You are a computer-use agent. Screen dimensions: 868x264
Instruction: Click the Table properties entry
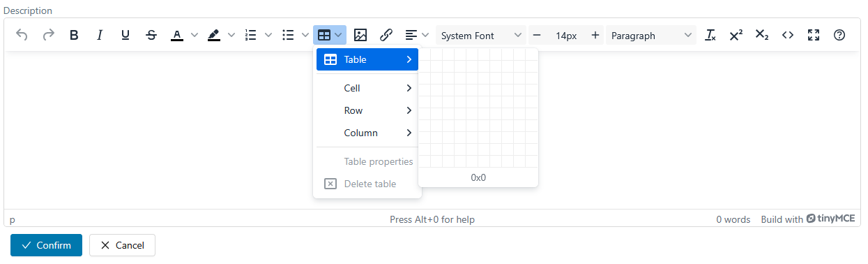point(367,161)
